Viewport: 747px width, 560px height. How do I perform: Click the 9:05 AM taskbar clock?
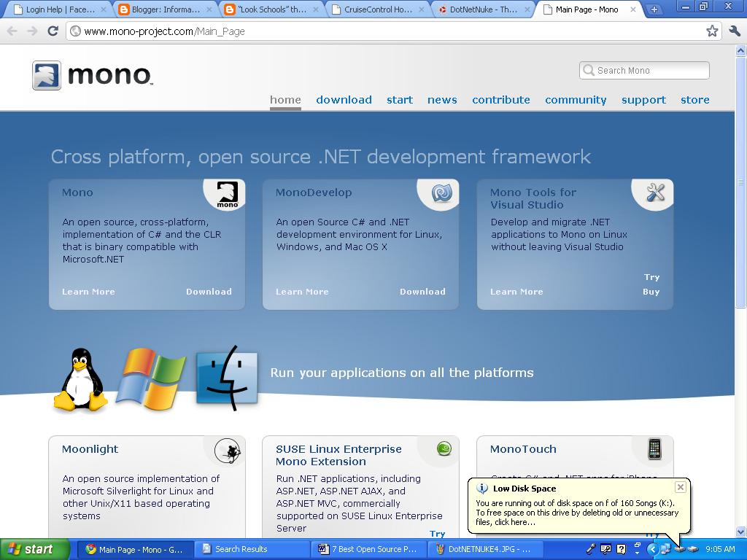click(720, 549)
